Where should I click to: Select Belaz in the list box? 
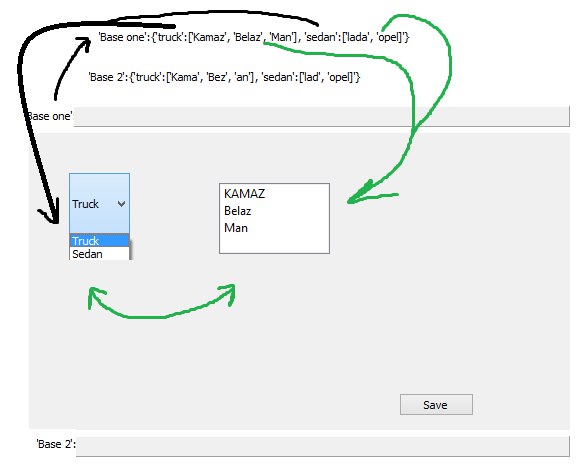(x=238, y=211)
